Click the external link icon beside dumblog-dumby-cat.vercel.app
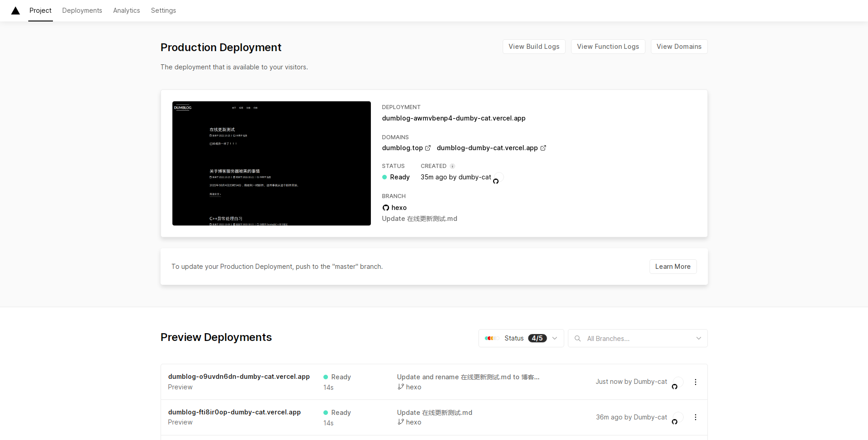 [x=543, y=148]
